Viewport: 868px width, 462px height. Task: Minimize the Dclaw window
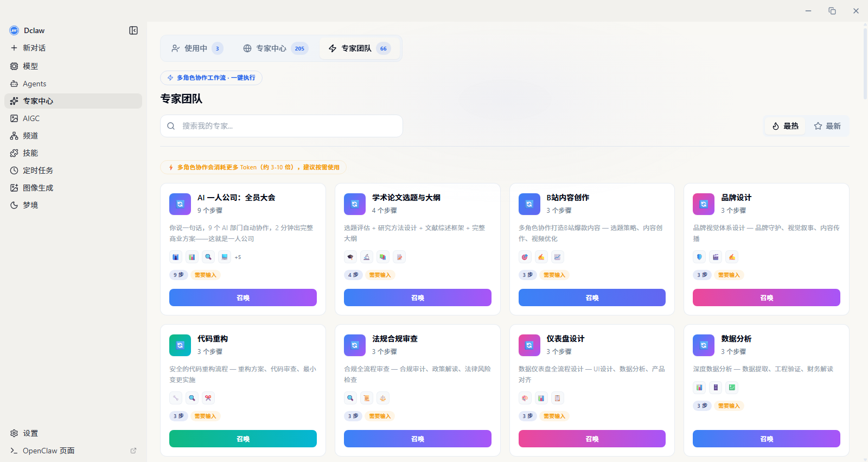(x=808, y=11)
